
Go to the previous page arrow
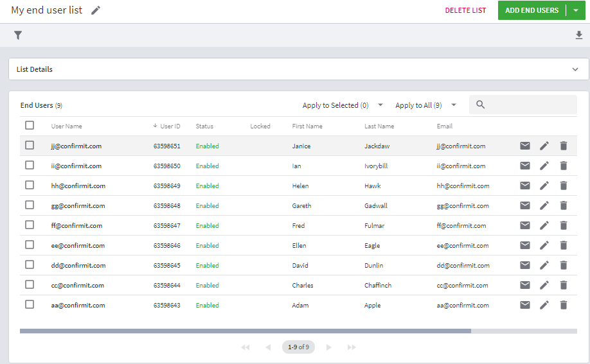(268, 347)
